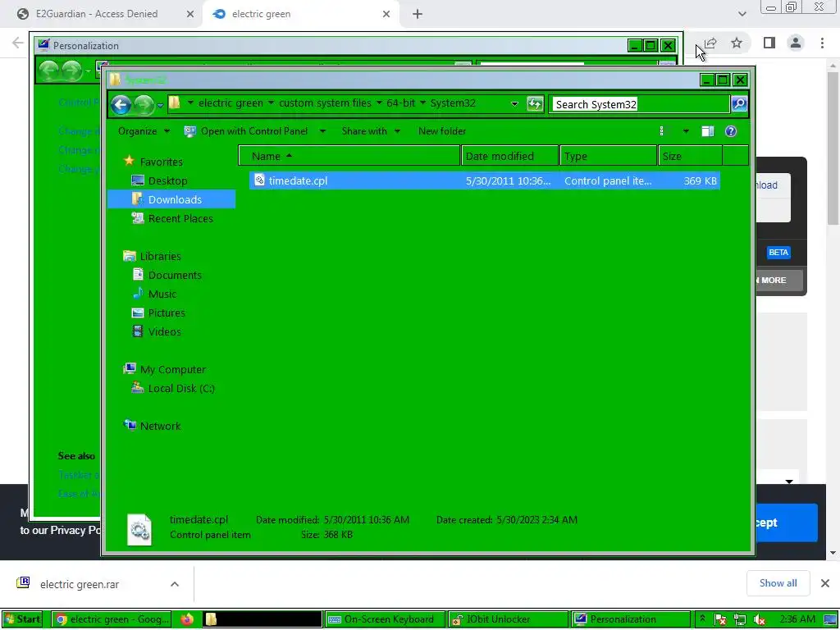Click the forward arrow in System32 Explorer
The width and height of the screenshot is (840, 630).
[143, 104]
